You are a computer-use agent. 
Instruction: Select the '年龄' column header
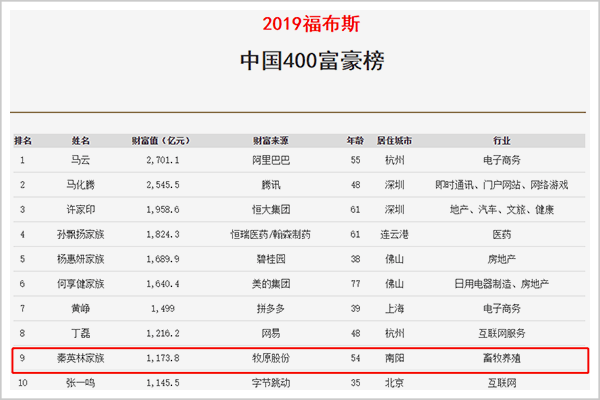coord(355,140)
